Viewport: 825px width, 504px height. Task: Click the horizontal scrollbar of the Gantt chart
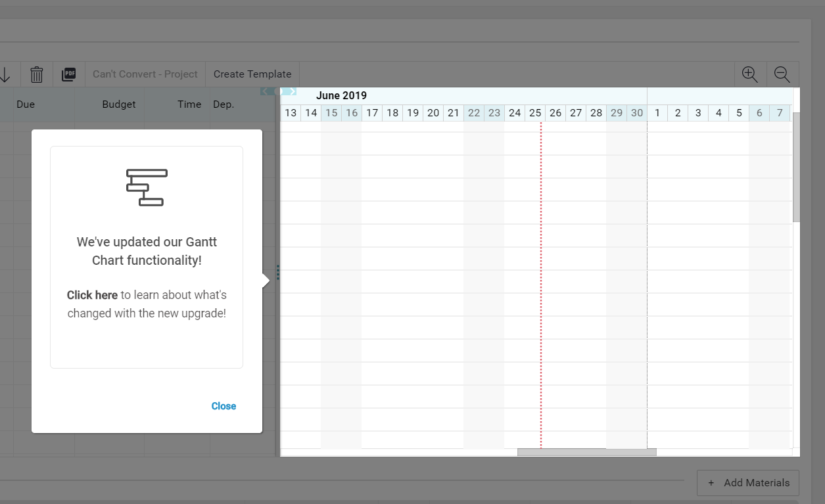click(587, 452)
